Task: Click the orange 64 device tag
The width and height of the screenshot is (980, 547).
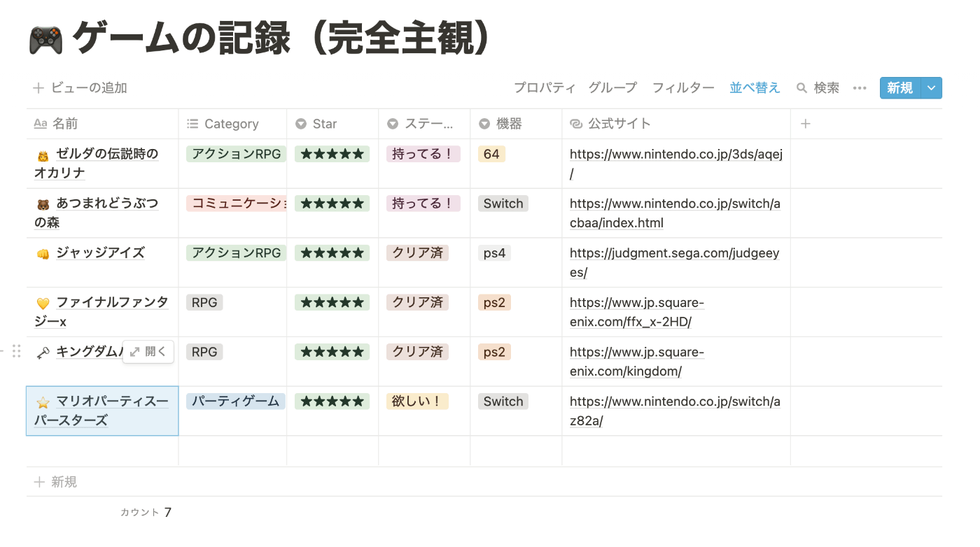Action: tap(491, 154)
